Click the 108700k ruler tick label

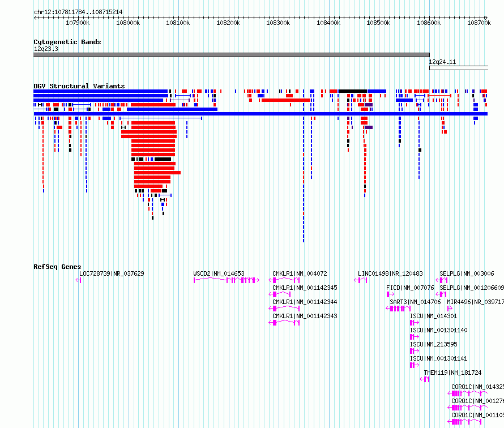479,23
